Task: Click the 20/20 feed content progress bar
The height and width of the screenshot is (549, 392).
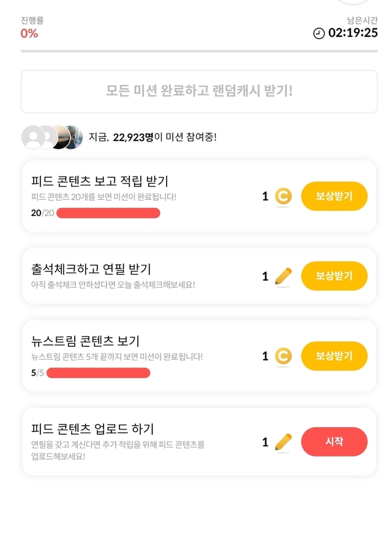Action: point(108,213)
